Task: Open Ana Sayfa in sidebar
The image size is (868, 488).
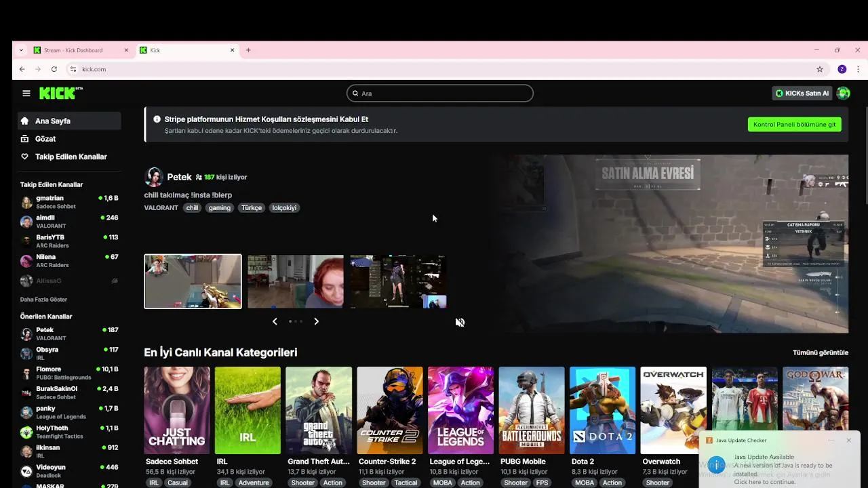Action: click(69, 121)
